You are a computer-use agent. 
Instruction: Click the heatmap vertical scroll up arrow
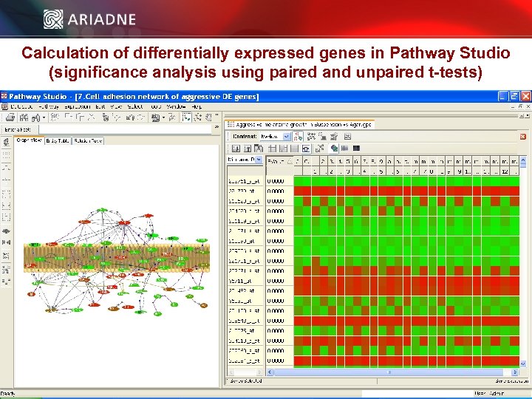point(523,162)
